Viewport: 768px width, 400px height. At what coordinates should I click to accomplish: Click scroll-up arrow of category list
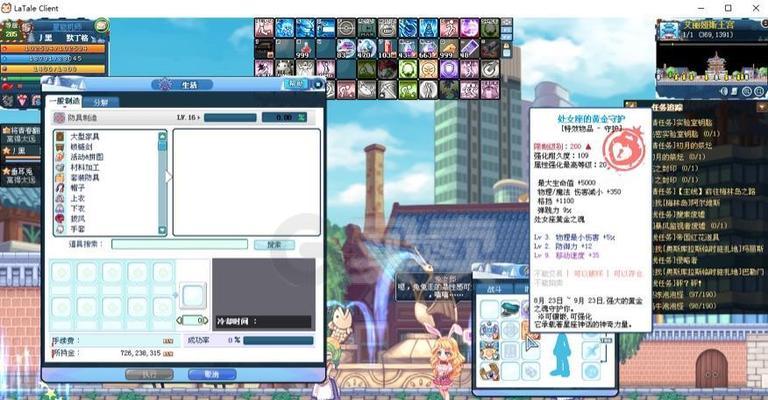tap(162, 136)
